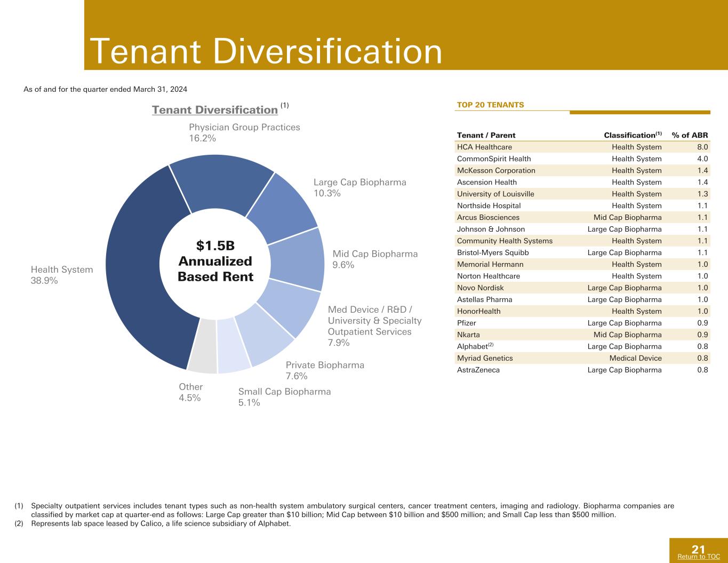Click "Medical Device" in the Myriad Genetics row
Image resolution: width=728 pixels, height=563 pixels.
coord(637,358)
